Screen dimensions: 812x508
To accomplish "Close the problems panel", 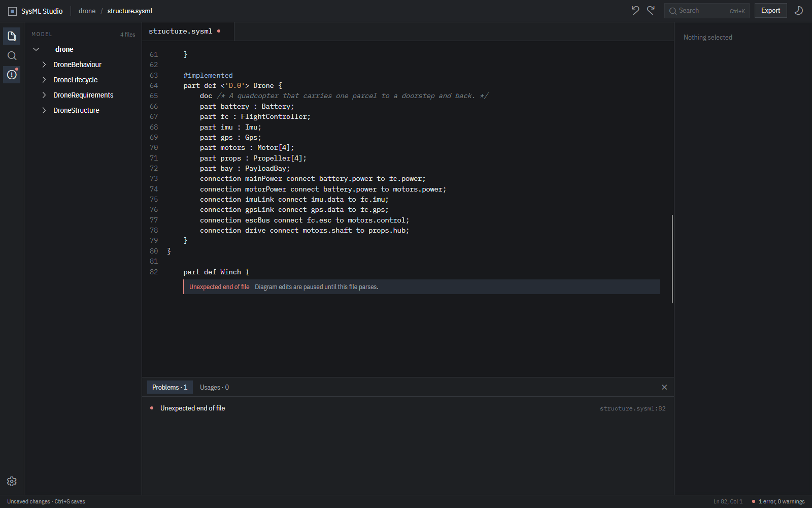I will tap(664, 387).
